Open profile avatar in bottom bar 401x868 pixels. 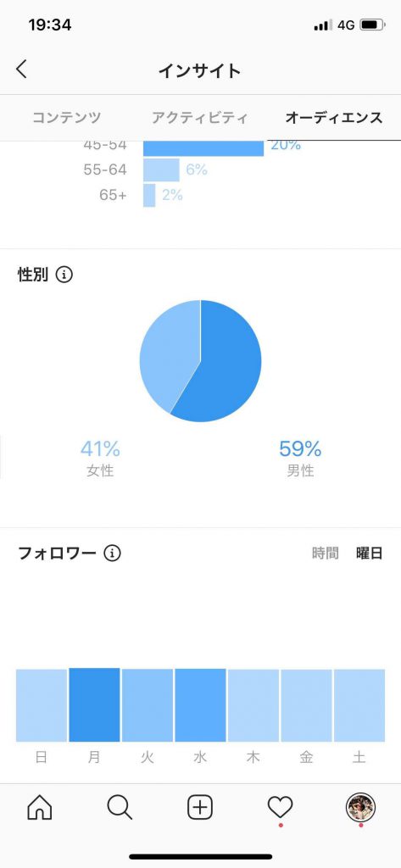[x=360, y=808]
